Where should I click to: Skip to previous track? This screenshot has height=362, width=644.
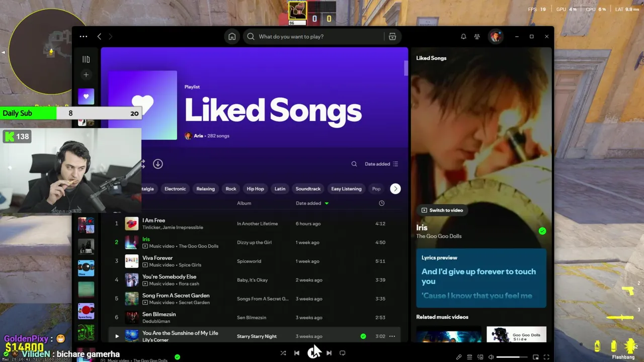coord(297,353)
